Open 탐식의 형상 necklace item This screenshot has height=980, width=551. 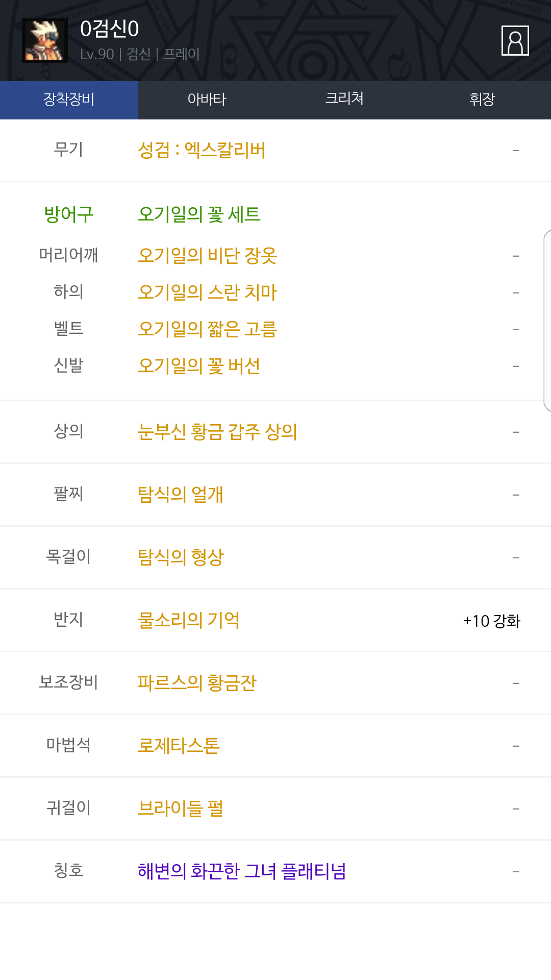[181, 557]
